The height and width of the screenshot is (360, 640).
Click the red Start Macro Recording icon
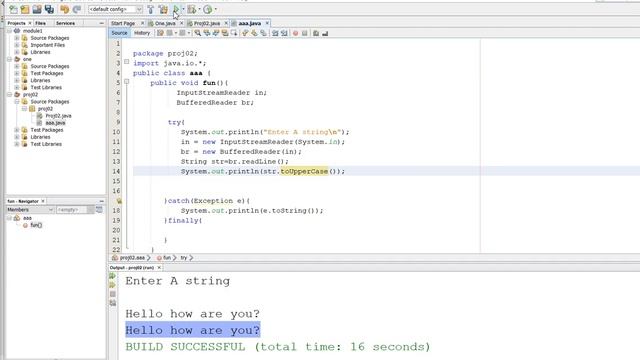point(296,33)
